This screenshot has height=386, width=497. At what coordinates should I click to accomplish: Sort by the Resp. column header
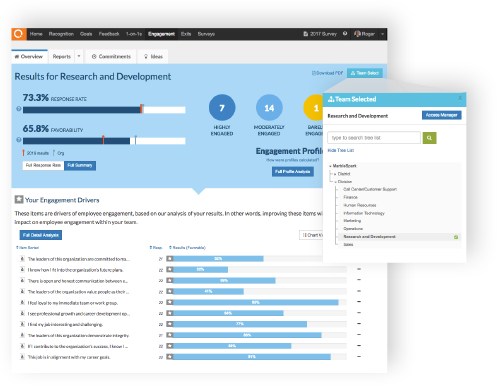[156, 248]
